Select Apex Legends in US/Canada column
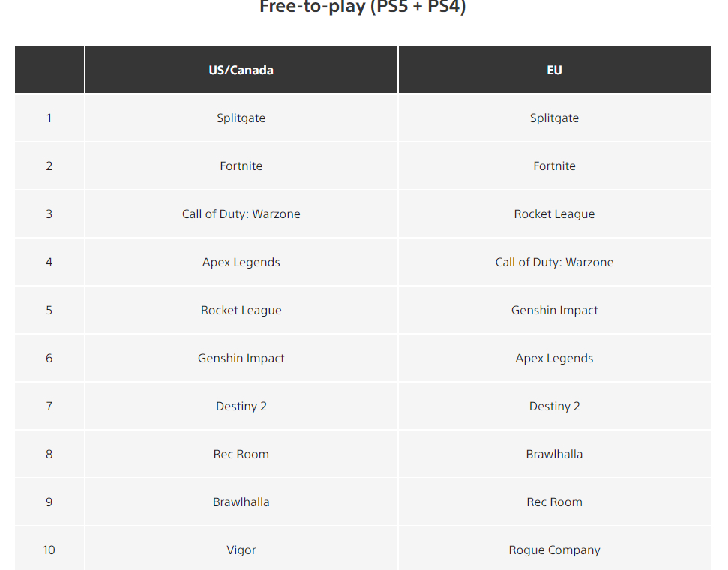 click(x=241, y=262)
